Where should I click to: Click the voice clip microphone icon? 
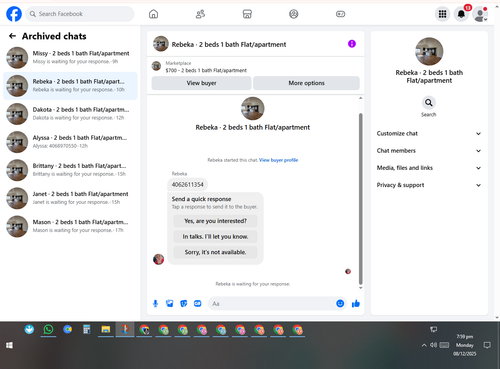155,304
